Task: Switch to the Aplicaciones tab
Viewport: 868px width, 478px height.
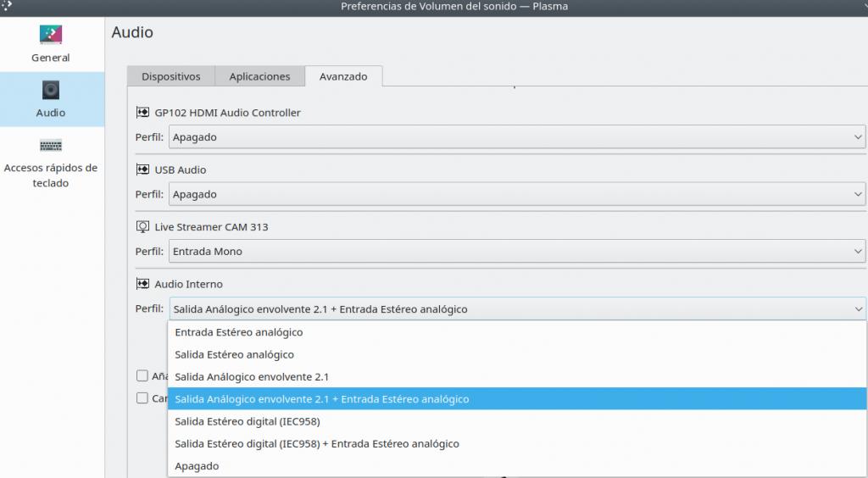Action: pyautogui.click(x=259, y=76)
